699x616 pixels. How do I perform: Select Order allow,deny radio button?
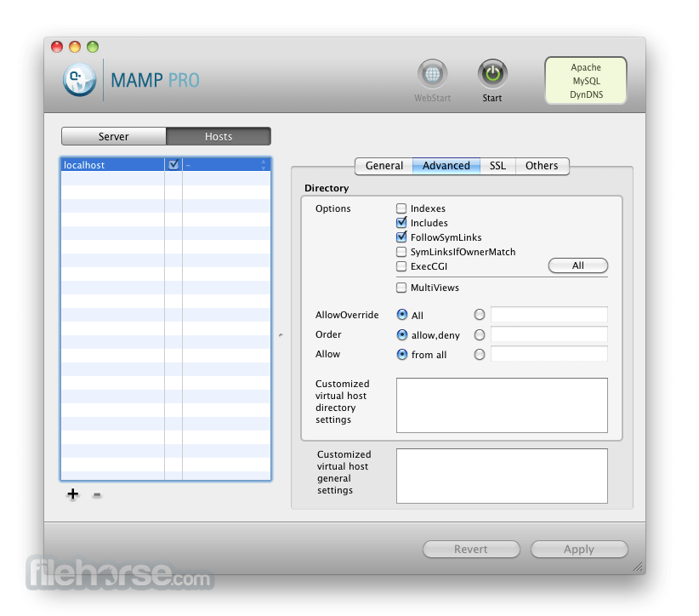(x=401, y=334)
